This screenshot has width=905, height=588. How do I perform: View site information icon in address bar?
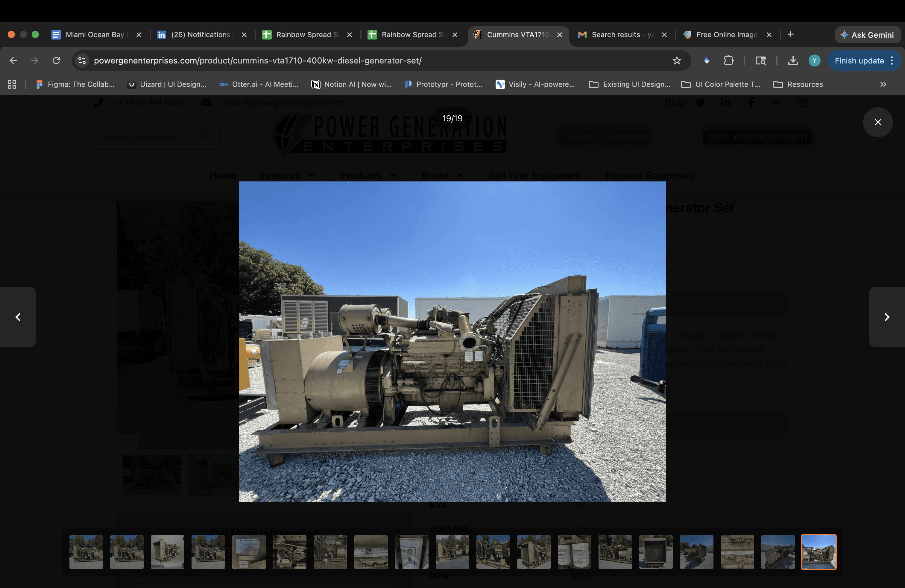82,60
